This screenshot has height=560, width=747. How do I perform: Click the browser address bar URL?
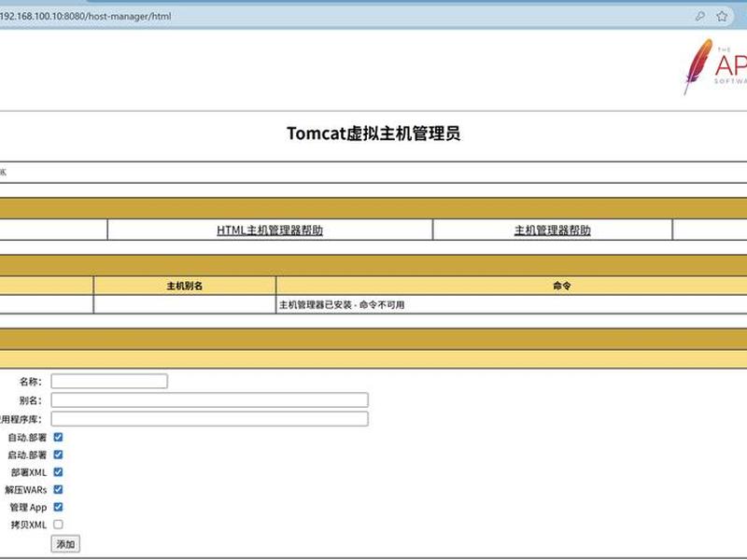click(x=86, y=16)
